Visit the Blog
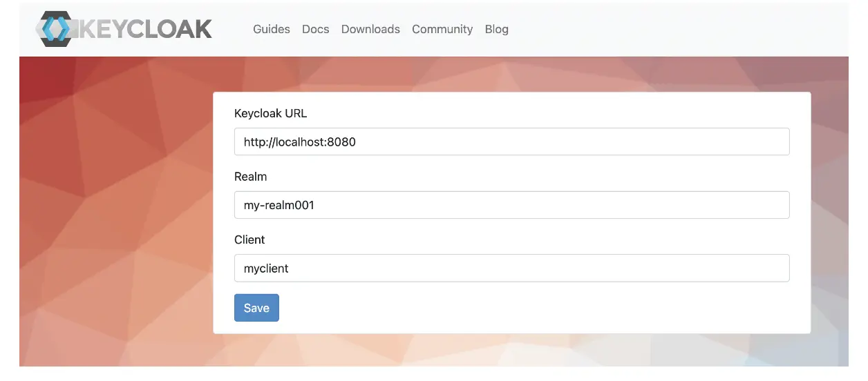Image resolution: width=868 pixels, height=381 pixels. 497,29
